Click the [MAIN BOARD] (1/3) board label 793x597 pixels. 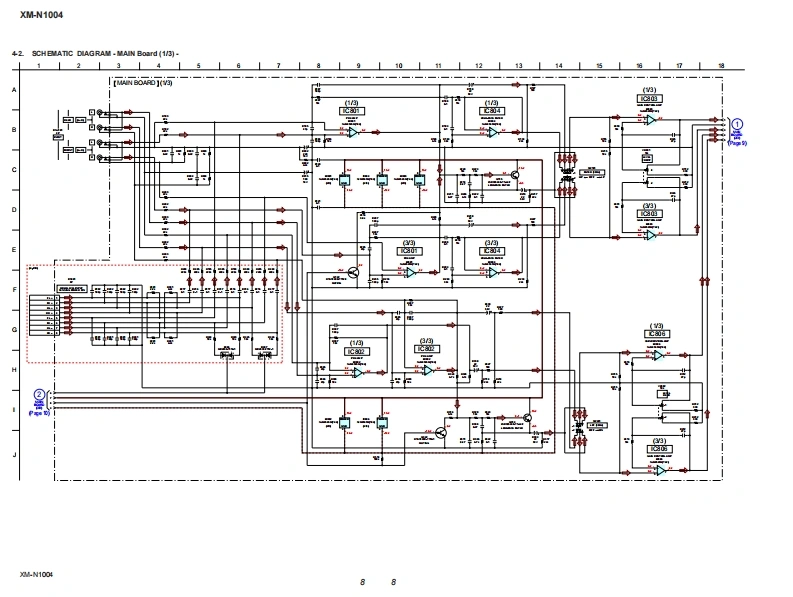pos(144,83)
